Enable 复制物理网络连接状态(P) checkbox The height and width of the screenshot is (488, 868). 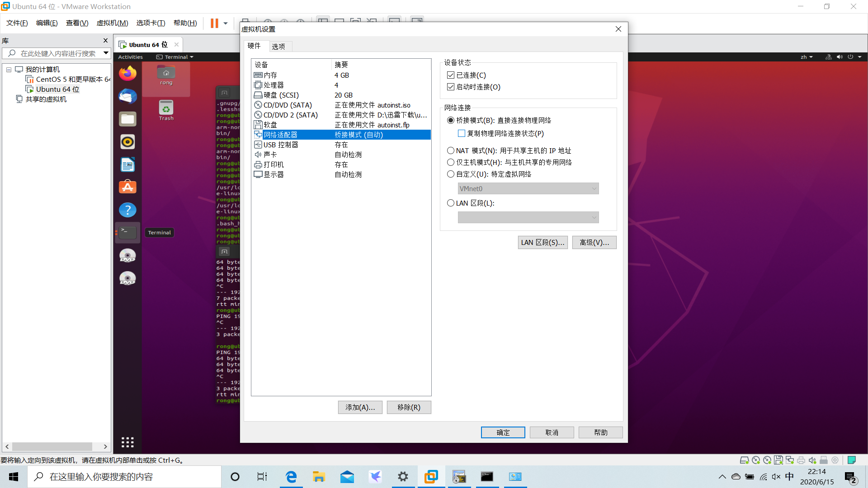click(x=462, y=133)
